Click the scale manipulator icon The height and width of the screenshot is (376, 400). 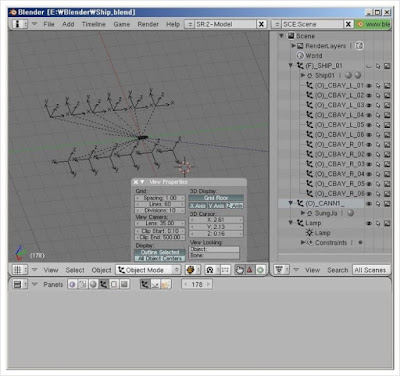(x=260, y=270)
